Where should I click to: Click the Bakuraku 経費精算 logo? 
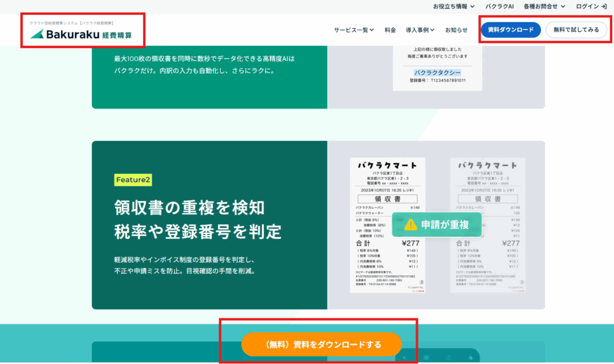[x=82, y=32]
